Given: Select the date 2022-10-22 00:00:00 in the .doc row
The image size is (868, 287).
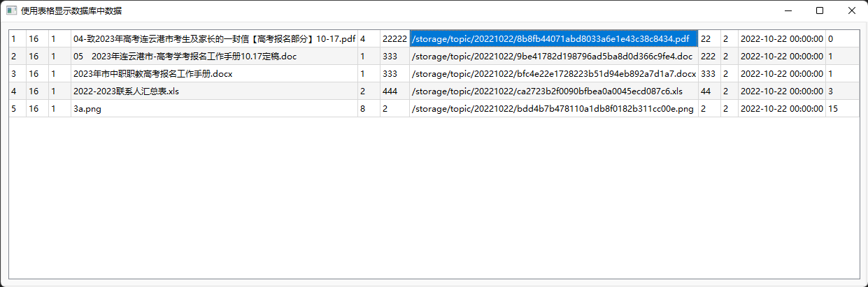Looking at the screenshot, I should 782,57.
